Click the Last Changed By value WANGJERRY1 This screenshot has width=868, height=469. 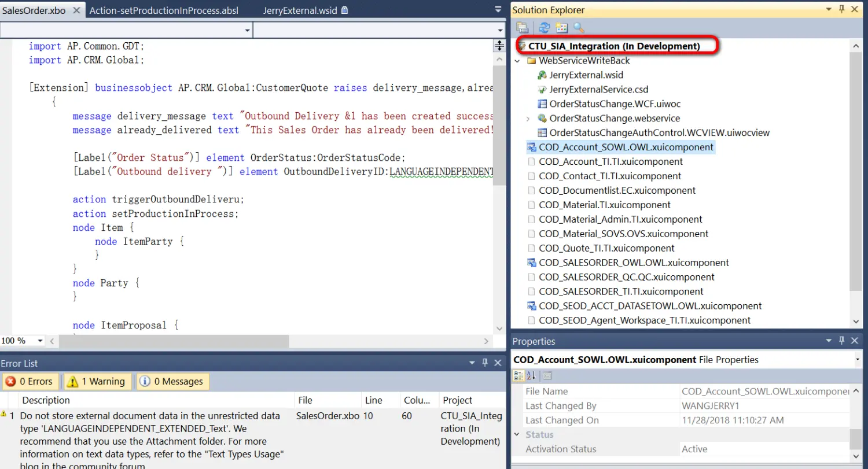click(712, 406)
